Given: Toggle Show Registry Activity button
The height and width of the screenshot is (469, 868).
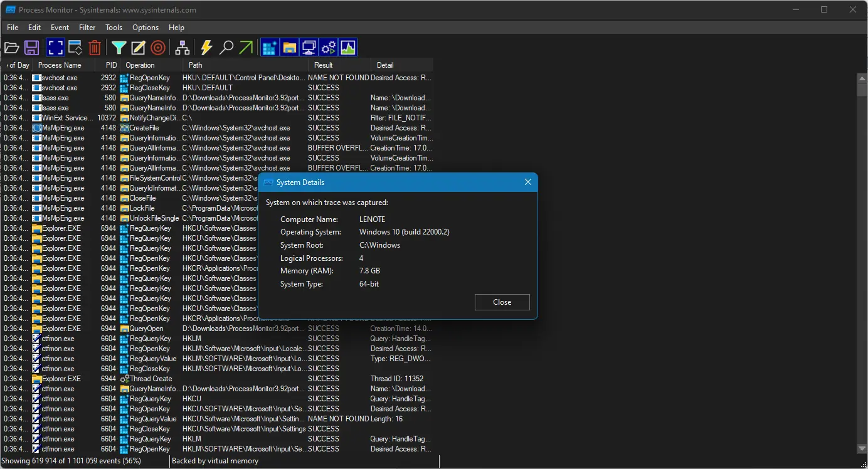Looking at the screenshot, I should click(270, 48).
